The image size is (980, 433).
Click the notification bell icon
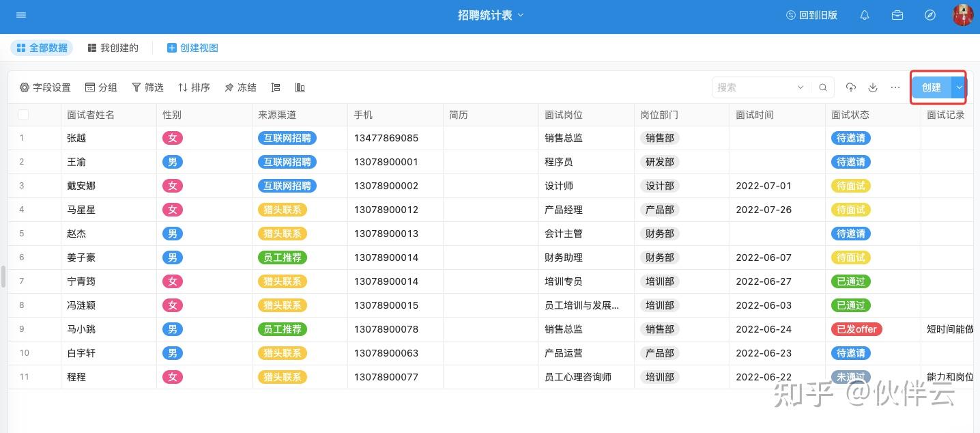tap(865, 15)
